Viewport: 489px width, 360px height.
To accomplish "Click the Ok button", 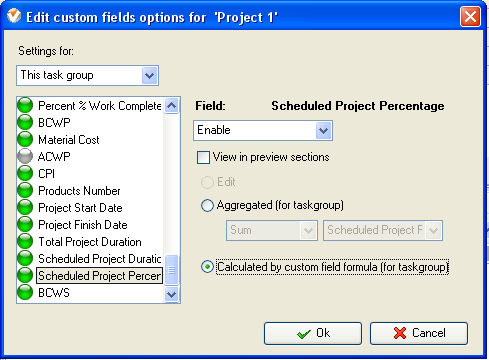I will [313, 333].
